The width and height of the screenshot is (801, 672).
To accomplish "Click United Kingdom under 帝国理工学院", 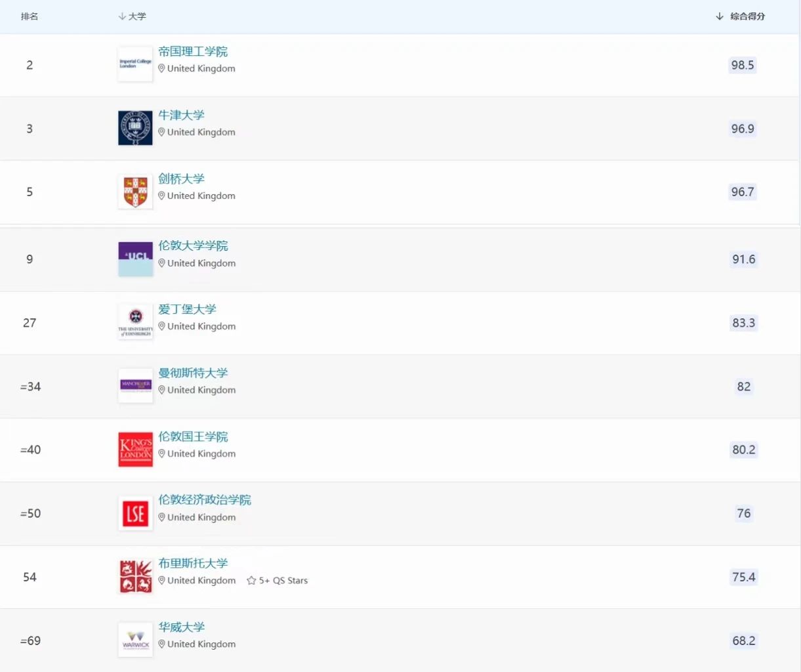I will (x=201, y=68).
